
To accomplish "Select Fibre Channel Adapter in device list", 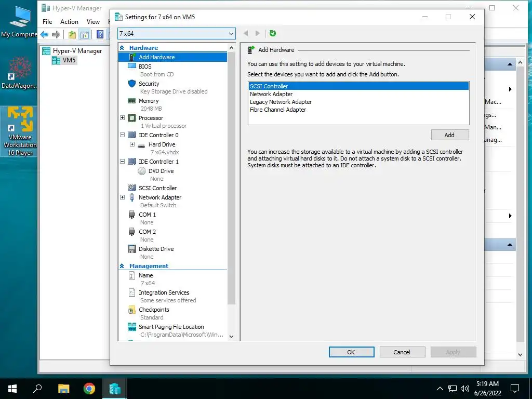I will click(358, 110).
